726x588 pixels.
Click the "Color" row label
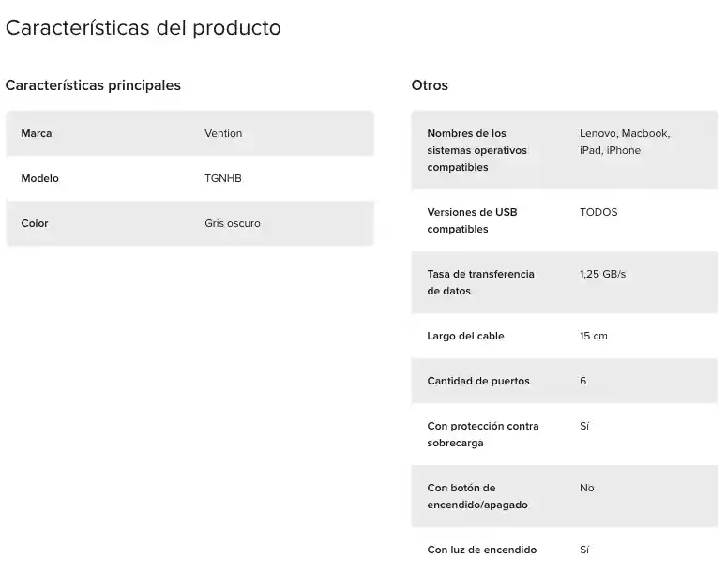[35, 223]
